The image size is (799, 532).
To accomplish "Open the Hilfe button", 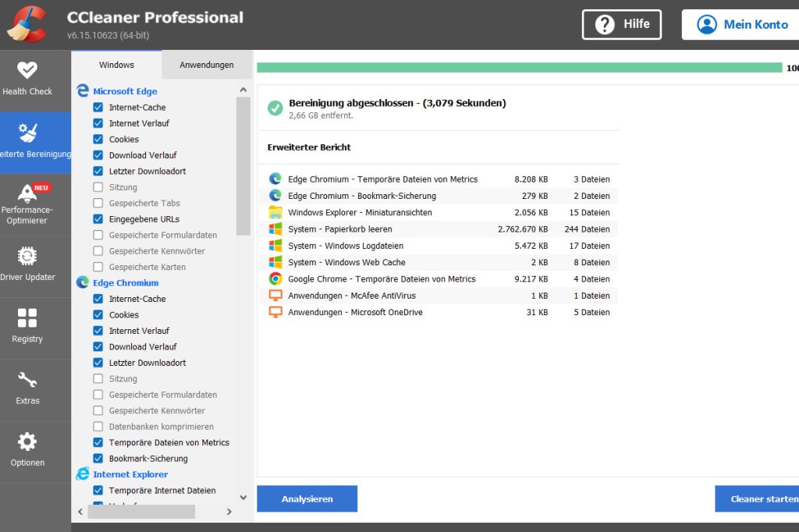I will click(x=622, y=24).
